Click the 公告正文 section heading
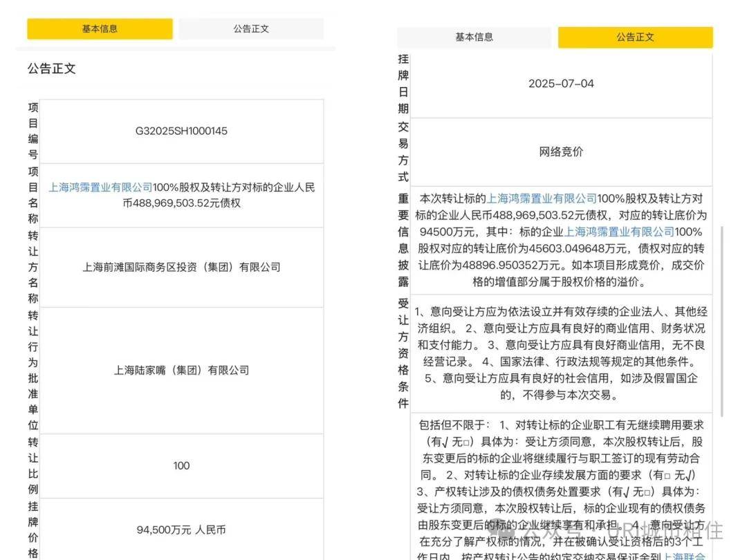The height and width of the screenshot is (560, 747). pyautogui.click(x=51, y=68)
